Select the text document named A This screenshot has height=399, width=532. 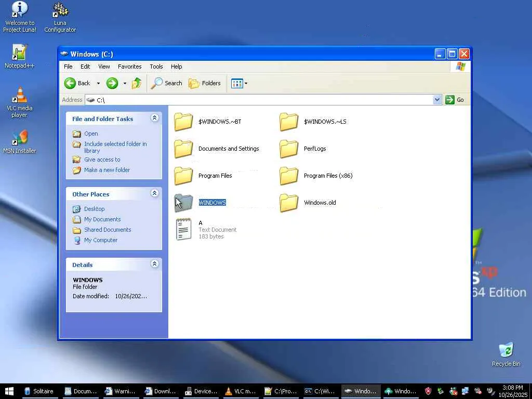(183, 229)
